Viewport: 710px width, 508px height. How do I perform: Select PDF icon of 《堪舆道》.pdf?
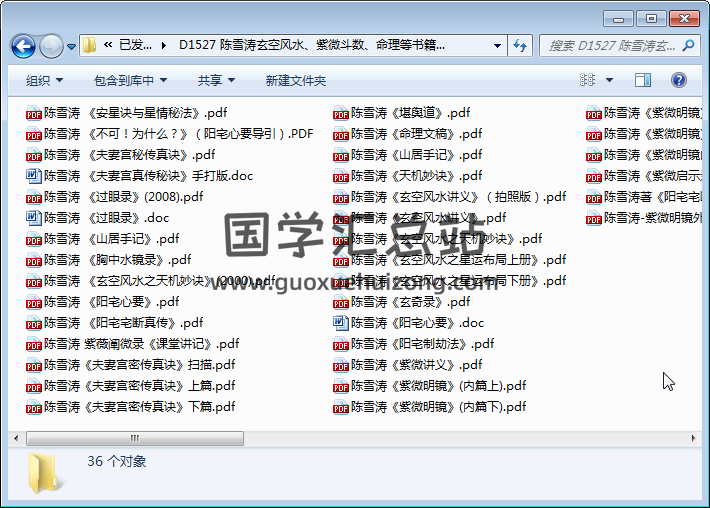(341, 113)
